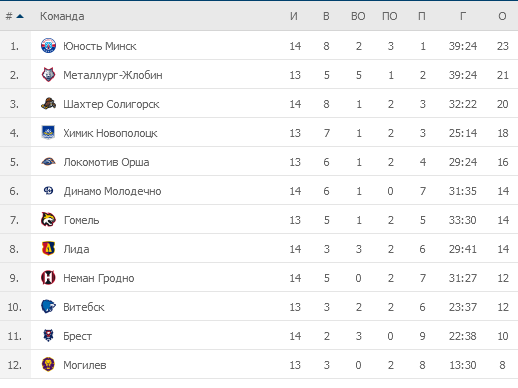Sort by the И games column header

pyautogui.click(x=294, y=16)
